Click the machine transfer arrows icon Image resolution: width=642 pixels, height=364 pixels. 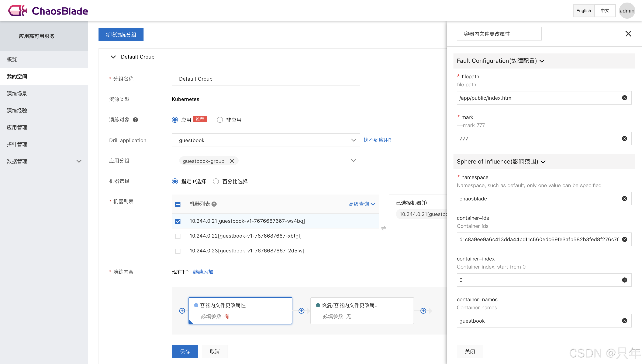click(384, 228)
